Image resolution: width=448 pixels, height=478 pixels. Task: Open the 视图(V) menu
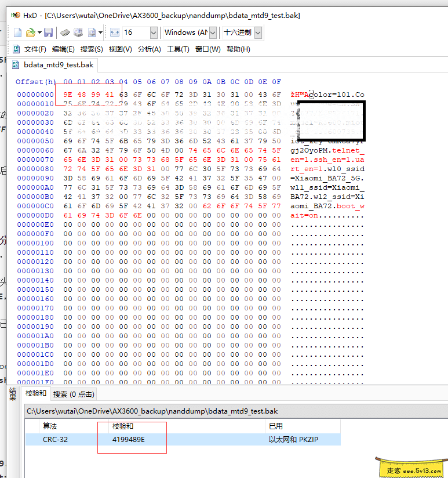point(121,49)
